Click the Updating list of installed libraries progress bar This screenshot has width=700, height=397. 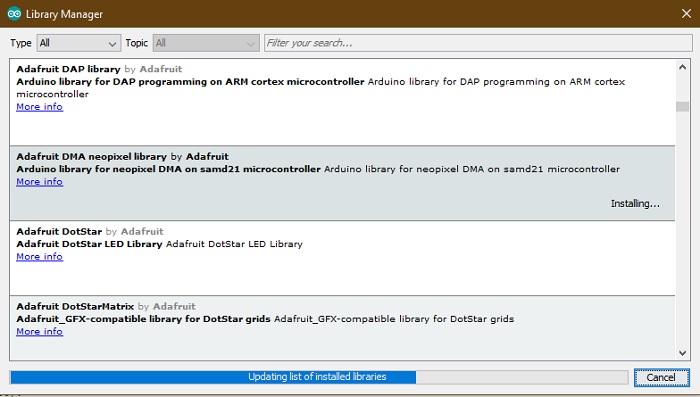tap(319, 377)
